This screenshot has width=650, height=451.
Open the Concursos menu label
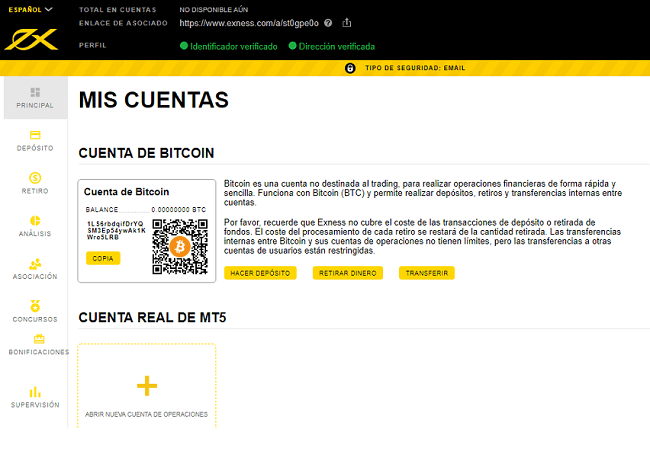(35, 320)
